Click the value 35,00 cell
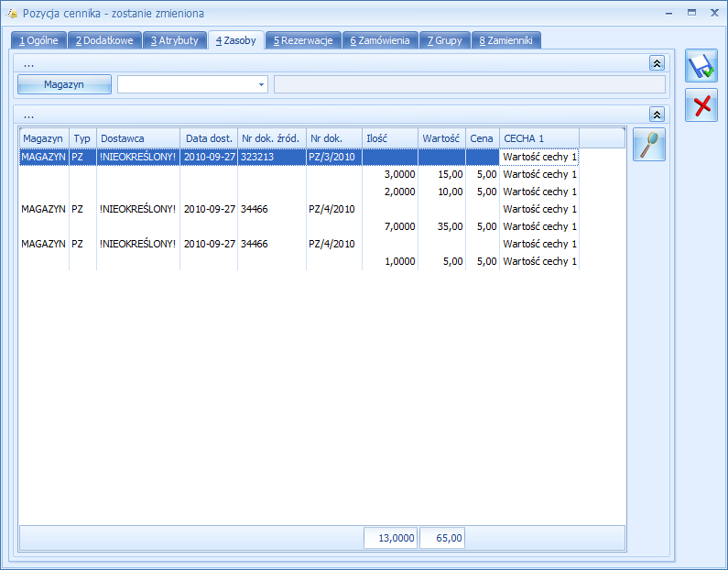Viewport: 728px width, 570px height. tap(441, 226)
